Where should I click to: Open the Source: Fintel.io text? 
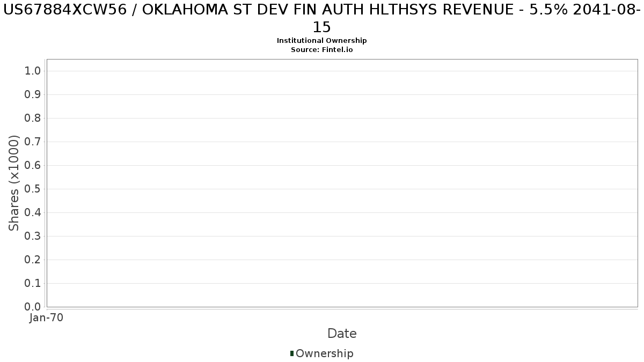click(x=321, y=50)
